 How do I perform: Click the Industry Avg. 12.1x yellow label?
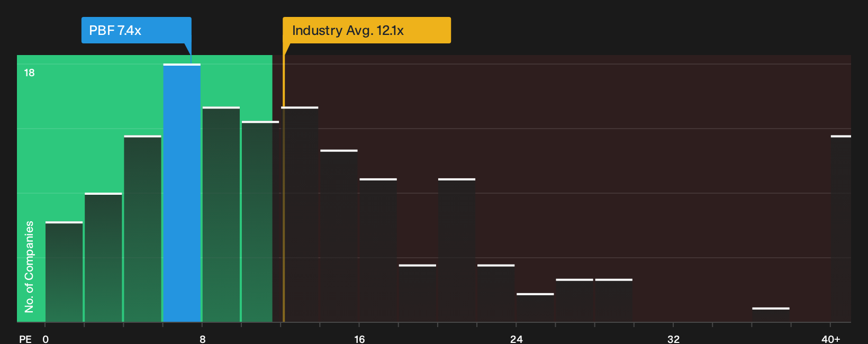tap(367, 30)
